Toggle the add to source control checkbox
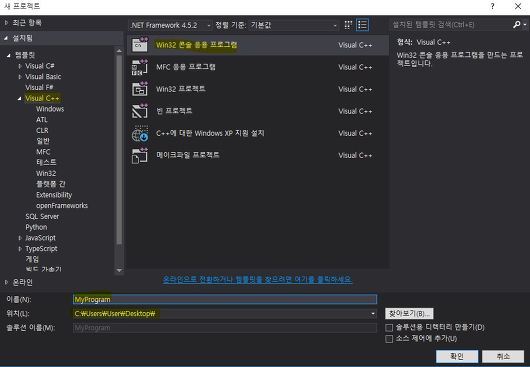This screenshot has width=530, height=367. [x=389, y=339]
